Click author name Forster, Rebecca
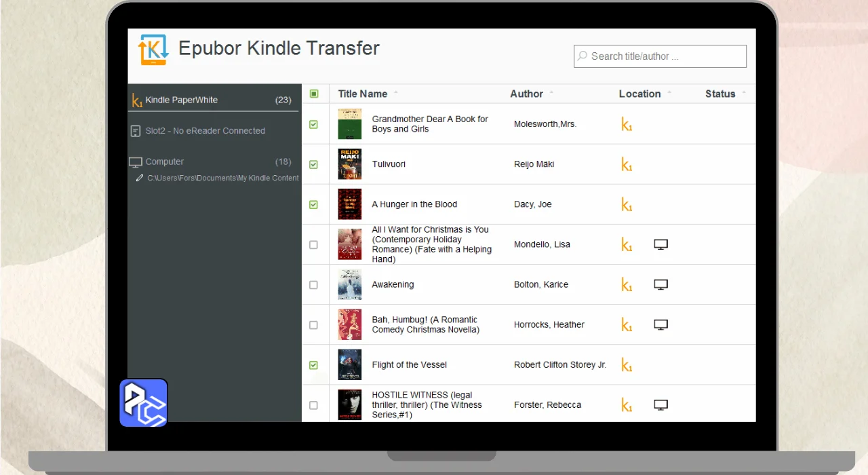The image size is (868, 475). click(x=547, y=405)
